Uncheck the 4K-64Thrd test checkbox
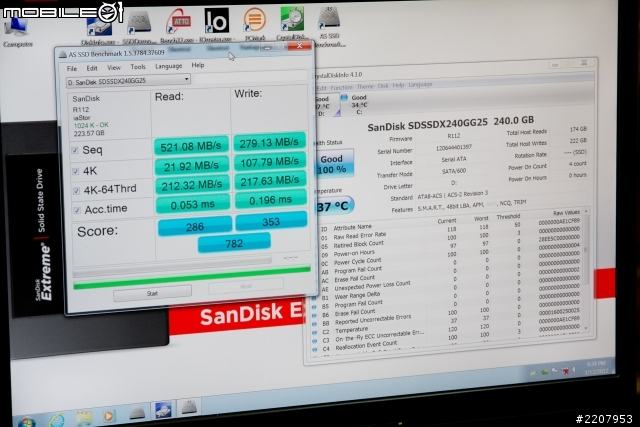Screen dimensions: 640x427 (x=76, y=191)
